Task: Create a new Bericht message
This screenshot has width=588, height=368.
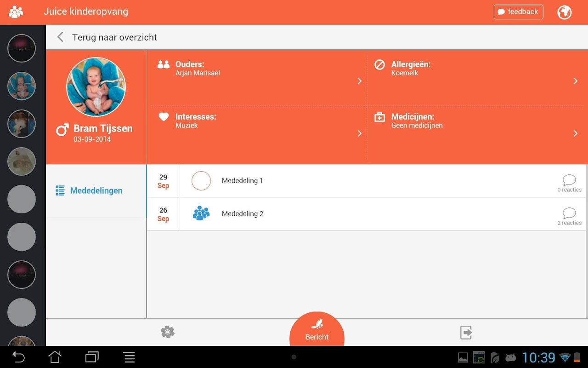Action: [x=317, y=329]
